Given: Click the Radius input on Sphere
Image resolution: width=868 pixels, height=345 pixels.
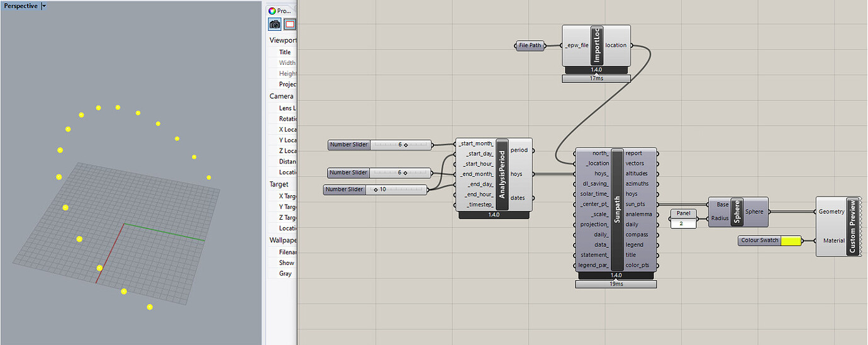Looking at the screenshot, I should click(718, 218).
